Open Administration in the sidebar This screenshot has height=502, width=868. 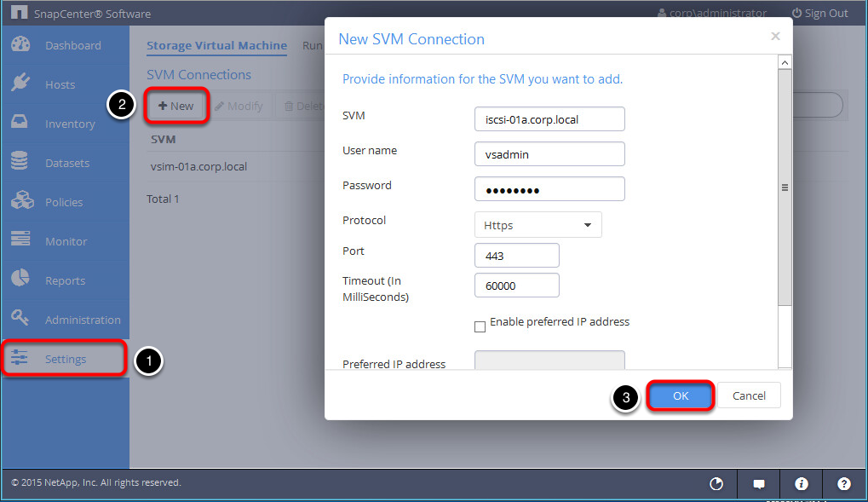tap(66, 320)
